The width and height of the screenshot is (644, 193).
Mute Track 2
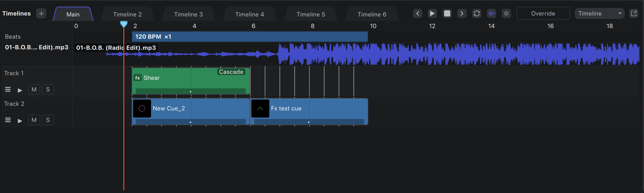(x=34, y=120)
